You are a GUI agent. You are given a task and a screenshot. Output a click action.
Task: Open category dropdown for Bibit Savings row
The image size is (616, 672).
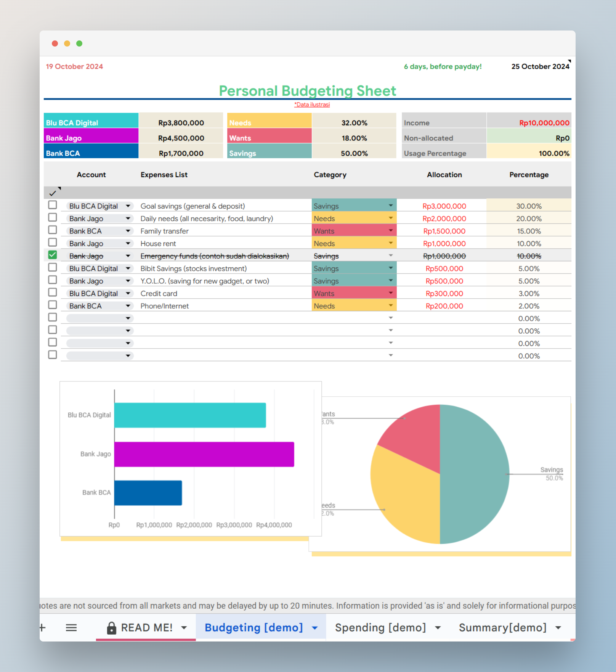(391, 268)
